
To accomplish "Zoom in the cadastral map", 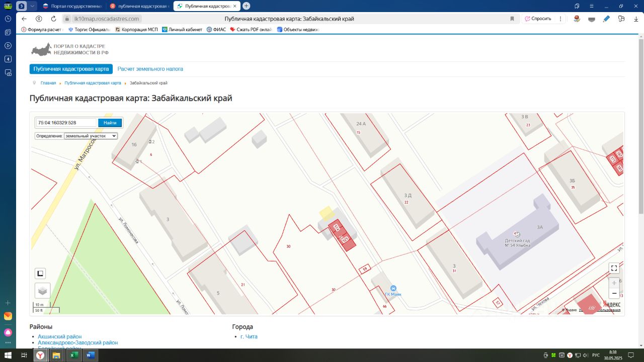I will (614, 283).
